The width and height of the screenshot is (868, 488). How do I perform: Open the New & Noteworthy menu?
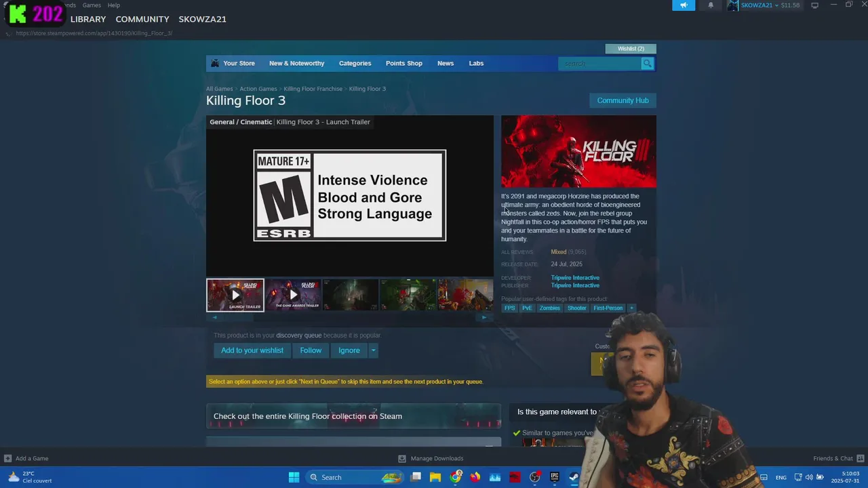point(296,64)
